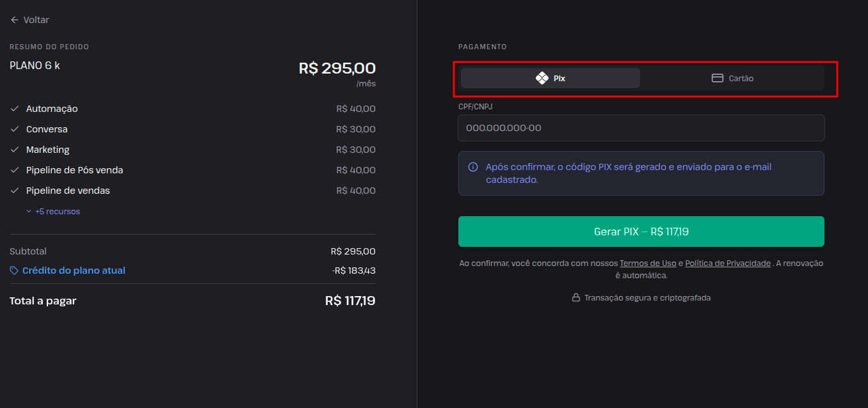868x408 pixels.
Task: Select Pix as payment method
Action: point(551,78)
